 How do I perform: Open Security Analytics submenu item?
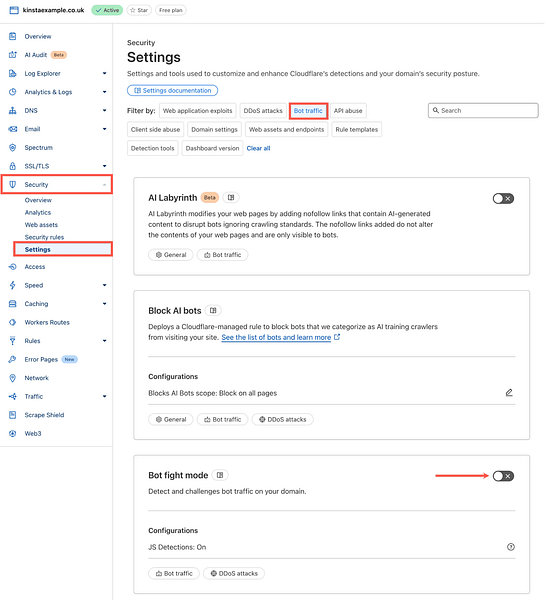pos(37,212)
